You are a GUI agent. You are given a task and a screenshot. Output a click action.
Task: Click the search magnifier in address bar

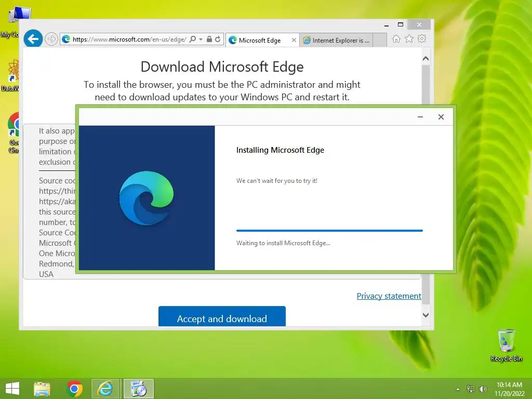tap(192, 39)
